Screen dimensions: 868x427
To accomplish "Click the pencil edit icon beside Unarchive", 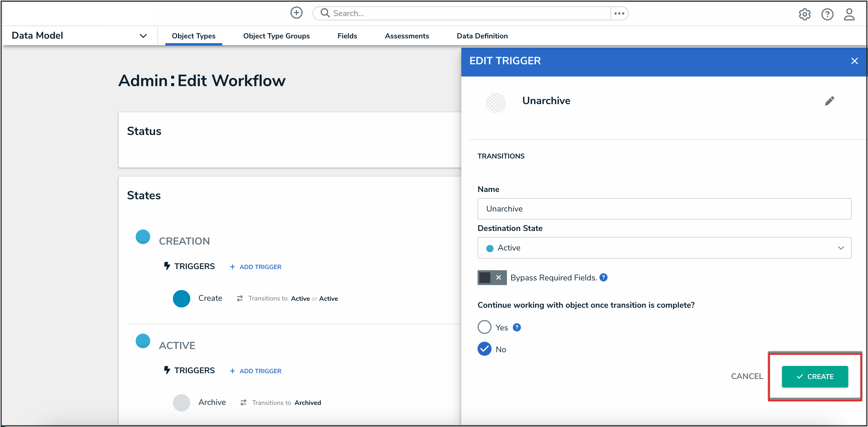I will [x=830, y=101].
